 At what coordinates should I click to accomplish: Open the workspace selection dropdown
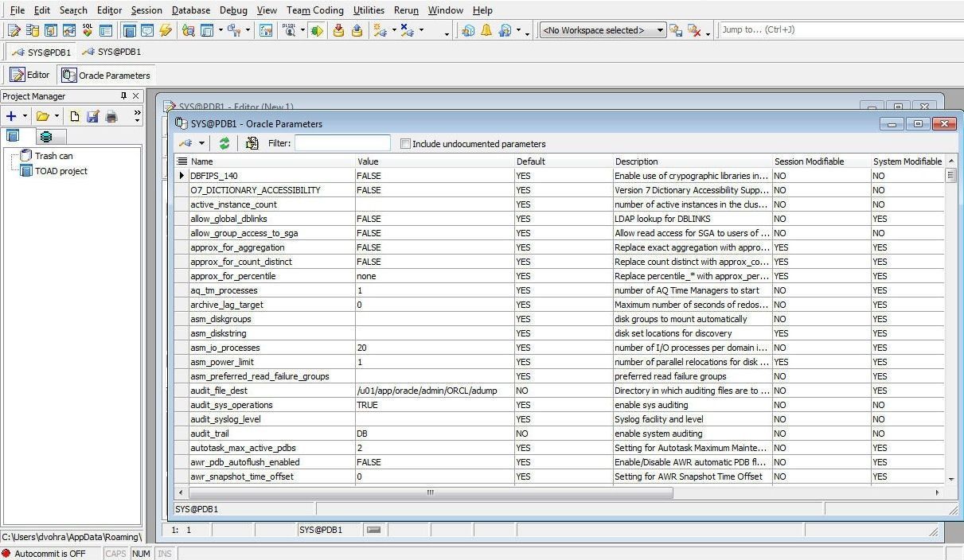(660, 30)
